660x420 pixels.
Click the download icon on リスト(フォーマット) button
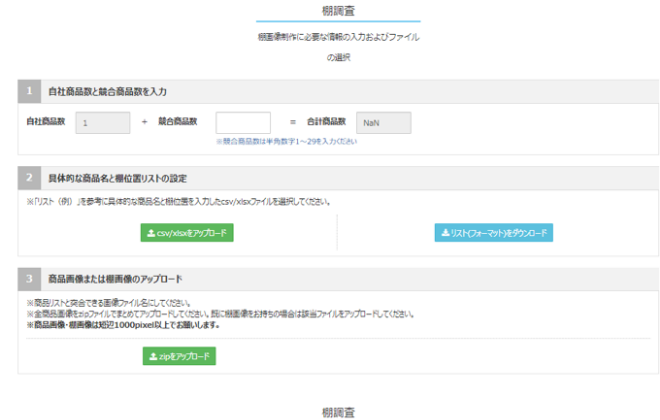tap(445, 233)
